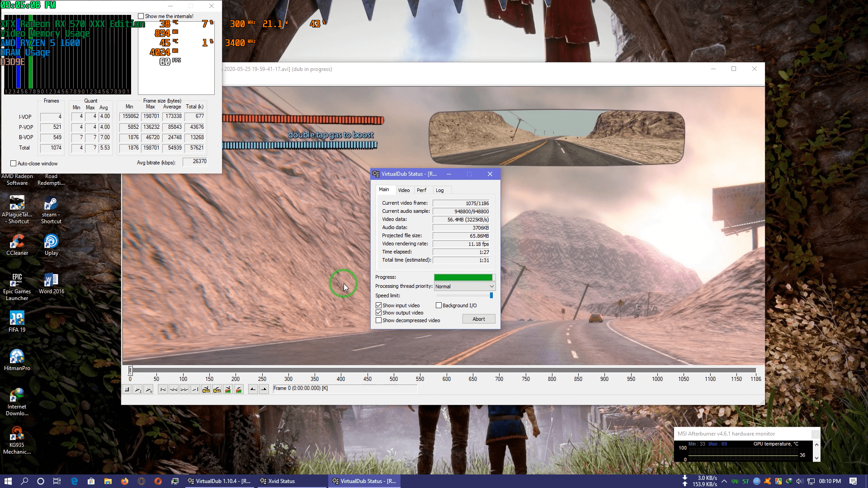Click the output playback button
The image size is (868, 488).
(149, 389)
